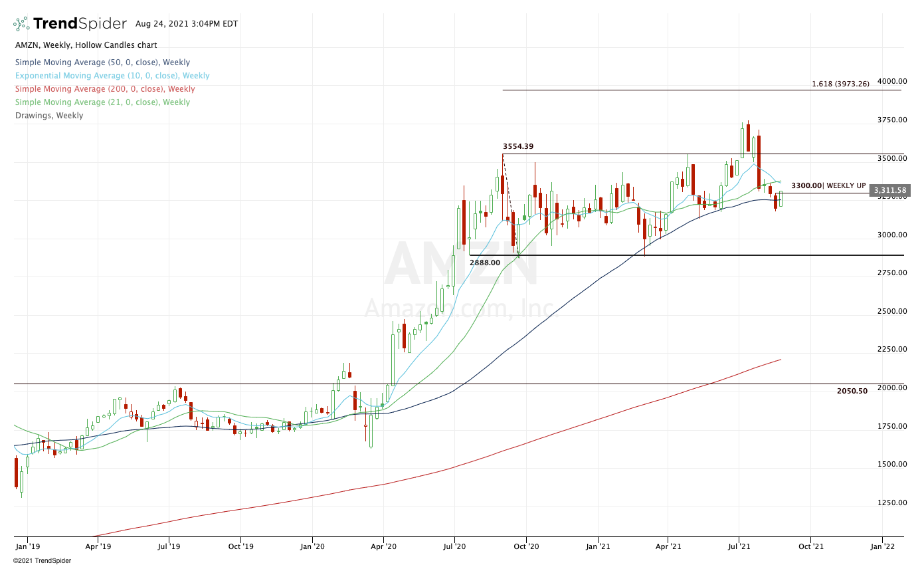
Task: Click the TrendSpider spider logo icon
Action: [21, 24]
